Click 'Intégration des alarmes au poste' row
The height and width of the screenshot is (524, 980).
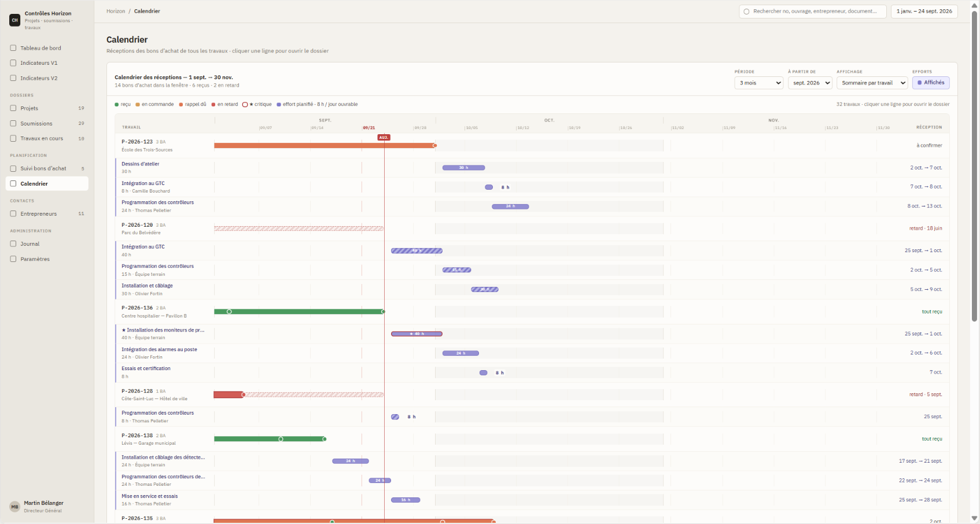click(532, 353)
